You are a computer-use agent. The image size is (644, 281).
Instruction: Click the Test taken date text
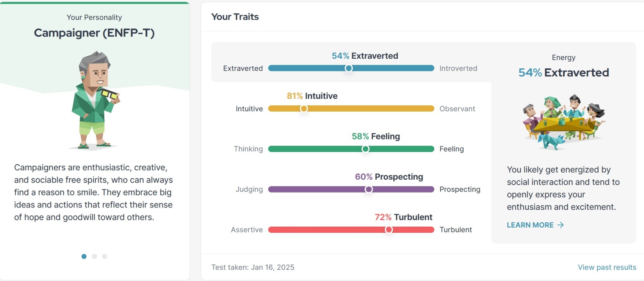click(x=253, y=267)
